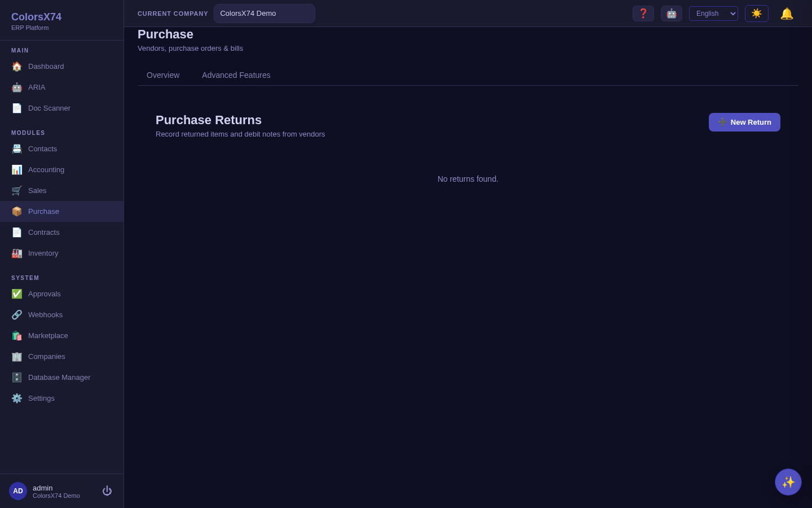Click the Contracts document icon
Viewport: 812px width, 508px height.
click(17, 233)
